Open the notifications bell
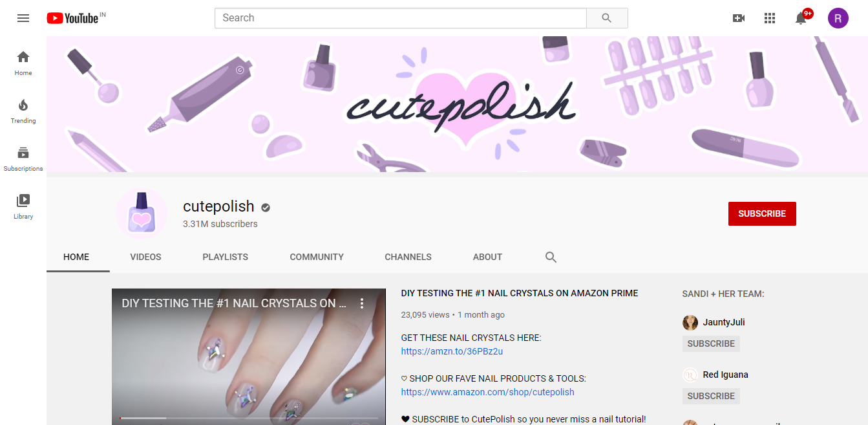Viewport: 868px width, 425px height. 801,18
